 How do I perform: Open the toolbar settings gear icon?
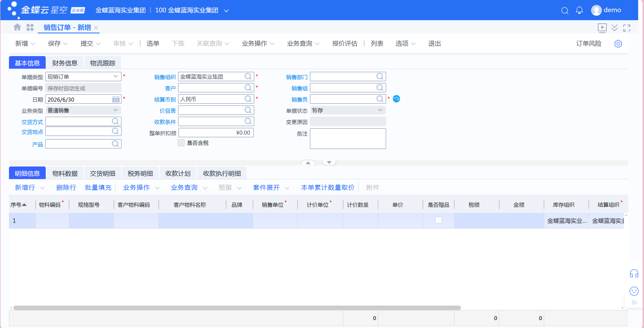pos(618,44)
